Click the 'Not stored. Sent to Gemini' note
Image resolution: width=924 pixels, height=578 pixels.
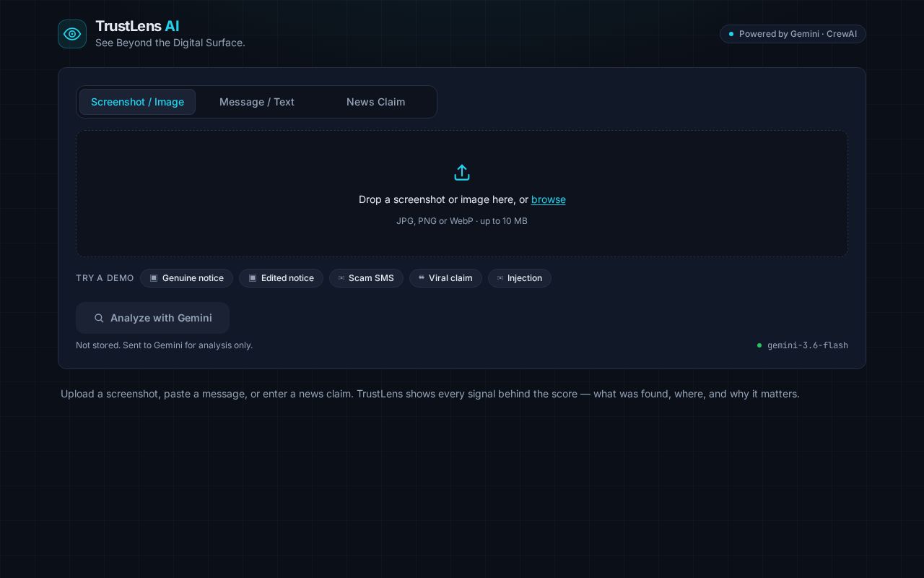click(164, 345)
